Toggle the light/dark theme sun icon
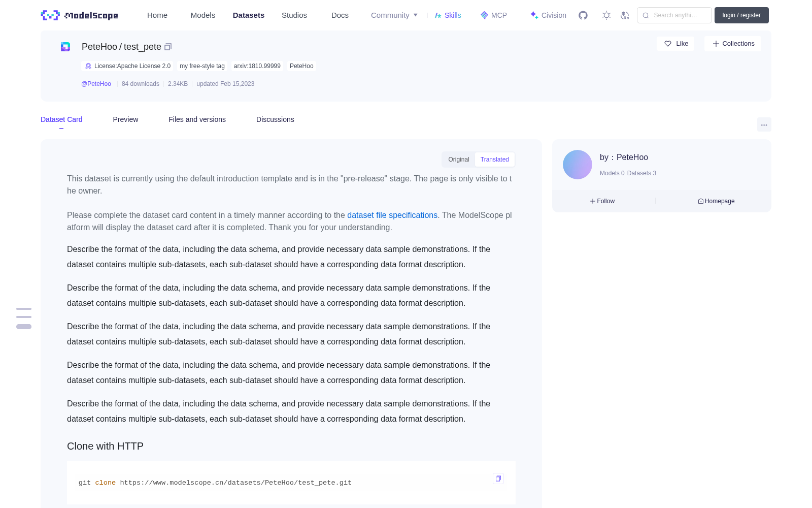This screenshot has height=508, width=812. [x=606, y=15]
